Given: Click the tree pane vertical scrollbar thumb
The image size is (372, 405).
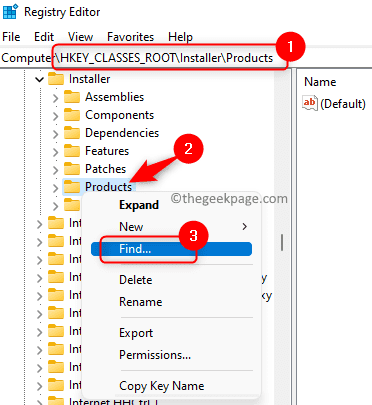Looking at the screenshot, I should (x=282, y=242).
